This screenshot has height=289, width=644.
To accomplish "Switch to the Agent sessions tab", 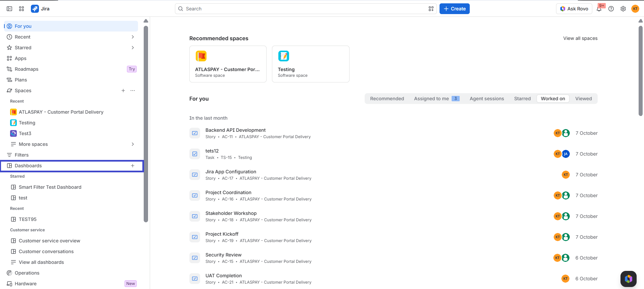I will coord(487,99).
